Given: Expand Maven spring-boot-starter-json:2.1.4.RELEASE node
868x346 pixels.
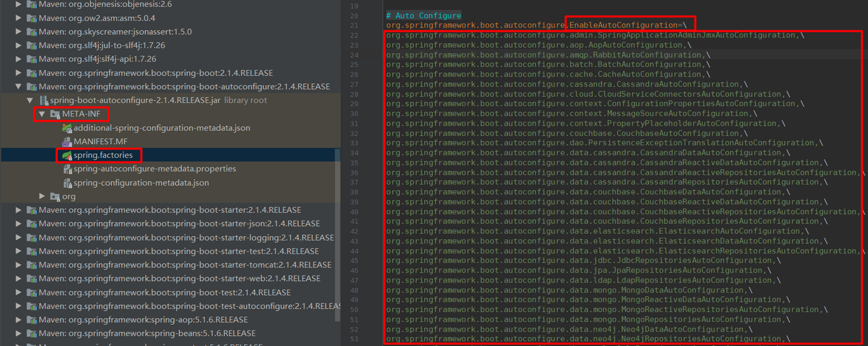Looking at the screenshot, I should pos(18,224).
